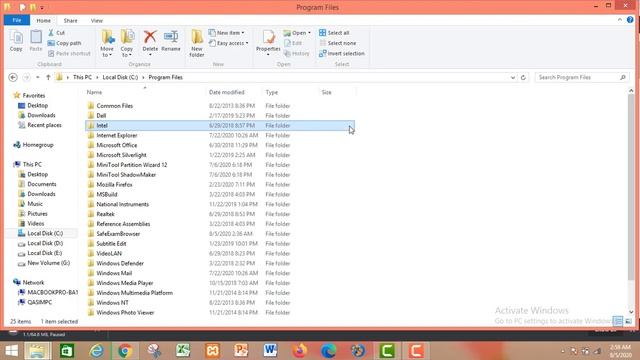
Task: Open the Open dropdown in the ribbon
Action: point(297,33)
